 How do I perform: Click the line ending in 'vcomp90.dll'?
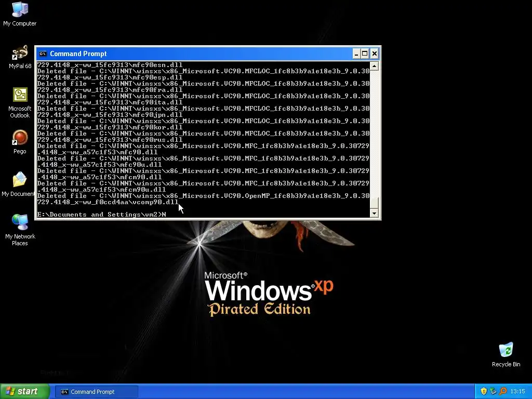click(108, 202)
